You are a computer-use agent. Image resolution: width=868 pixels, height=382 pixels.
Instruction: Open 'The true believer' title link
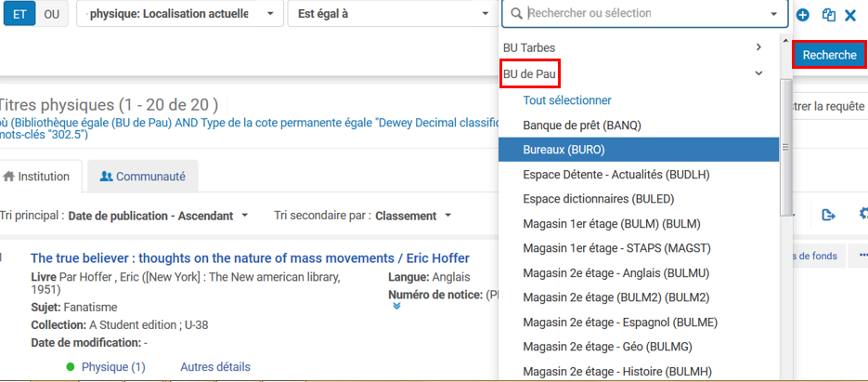click(250, 257)
